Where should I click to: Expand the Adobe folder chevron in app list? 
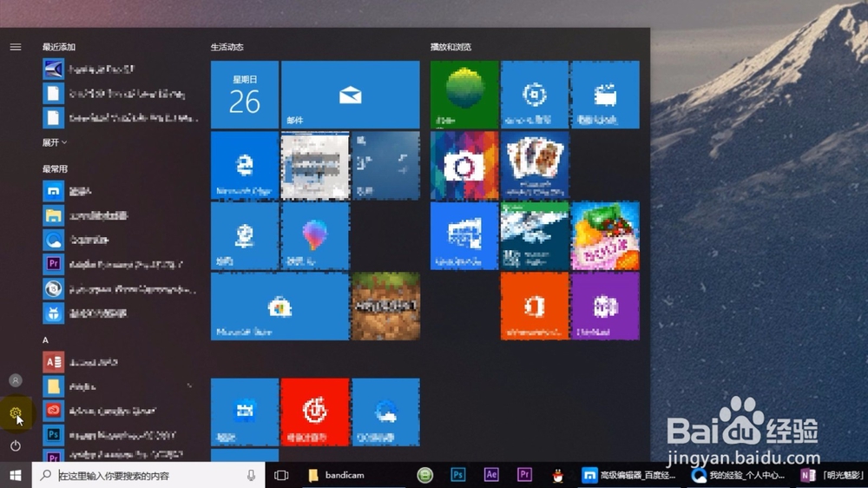pos(189,386)
